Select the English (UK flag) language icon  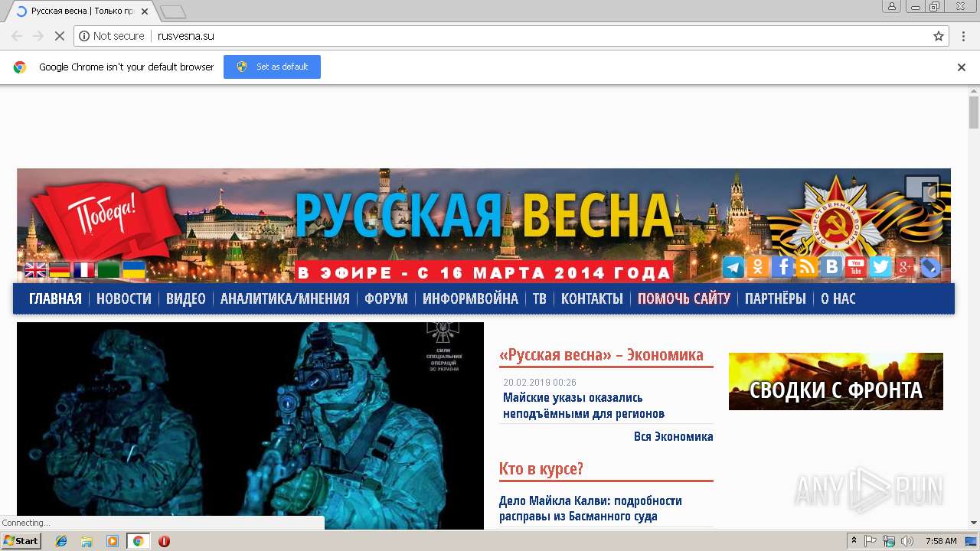click(35, 269)
